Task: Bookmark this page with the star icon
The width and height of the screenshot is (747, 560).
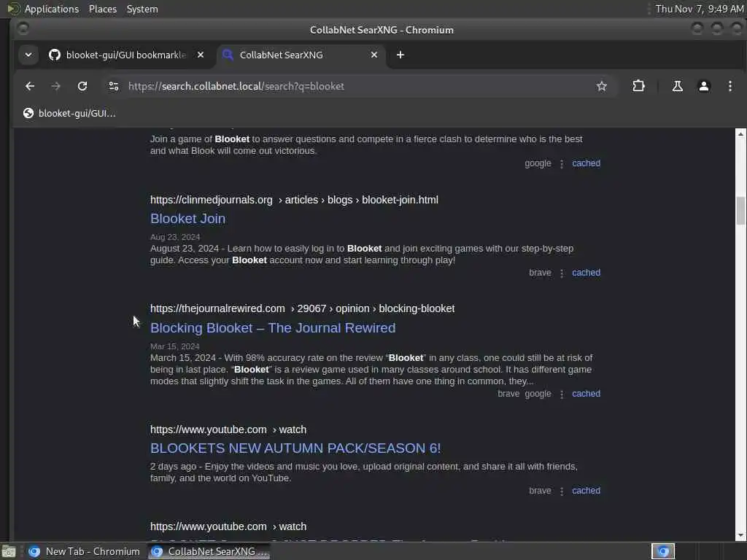Action: pyautogui.click(x=602, y=86)
